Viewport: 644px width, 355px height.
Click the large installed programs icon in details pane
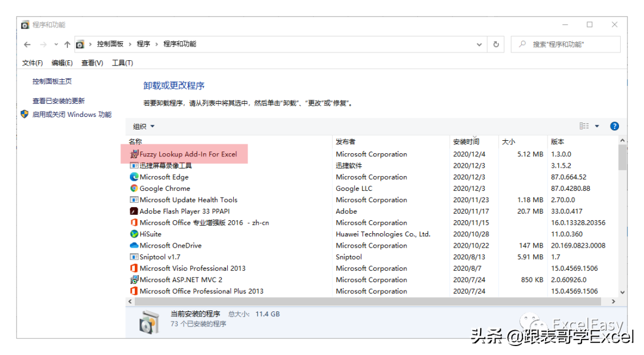[148, 322]
